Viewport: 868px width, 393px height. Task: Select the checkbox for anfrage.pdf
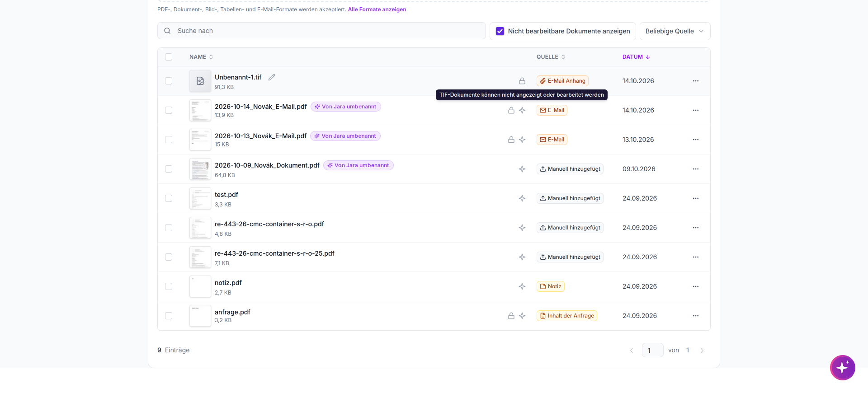click(169, 316)
